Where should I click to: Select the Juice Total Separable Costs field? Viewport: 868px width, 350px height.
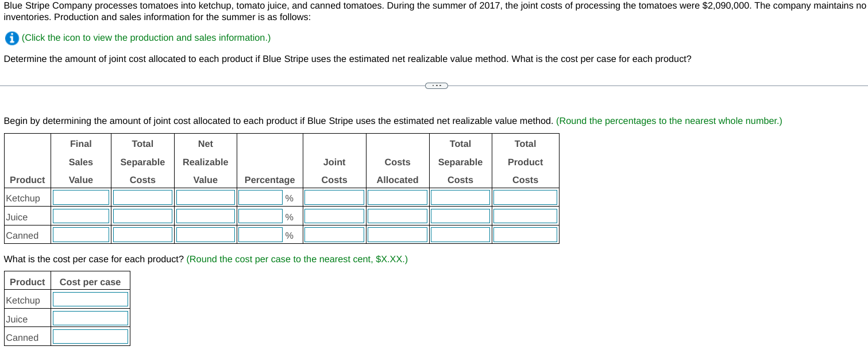[x=460, y=216]
